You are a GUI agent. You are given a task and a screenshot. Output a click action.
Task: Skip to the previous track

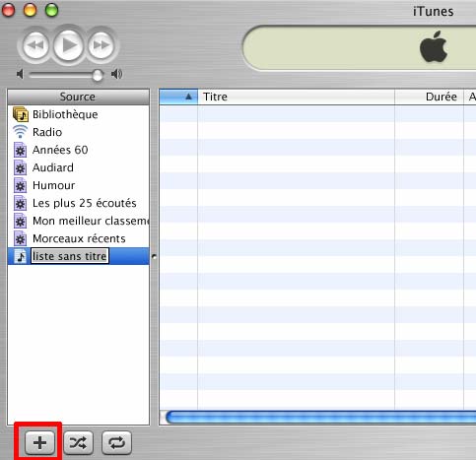(x=35, y=45)
